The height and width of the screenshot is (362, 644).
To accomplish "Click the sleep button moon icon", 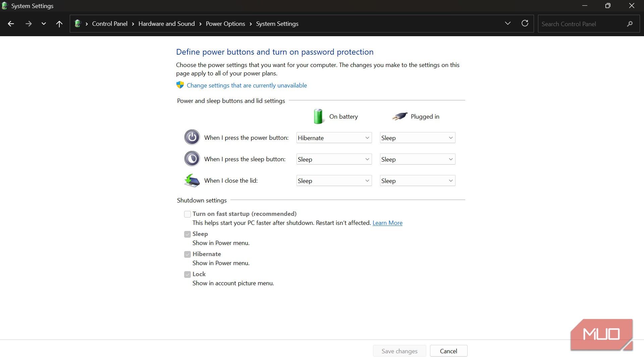I will coord(192,159).
